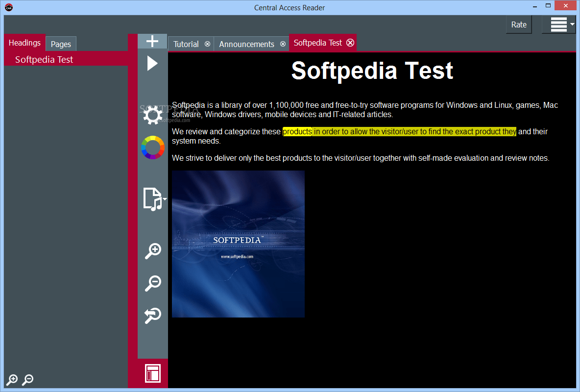Open the hamburger menu dropdown arrow
The width and height of the screenshot is (580, 392).
572,24
